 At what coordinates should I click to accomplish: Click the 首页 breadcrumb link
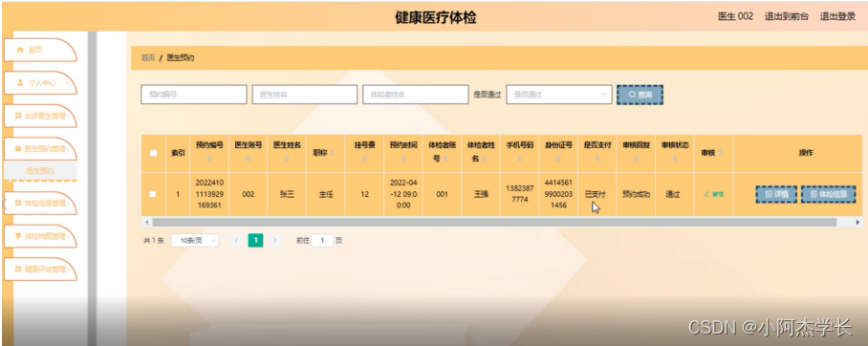[148, 58]
